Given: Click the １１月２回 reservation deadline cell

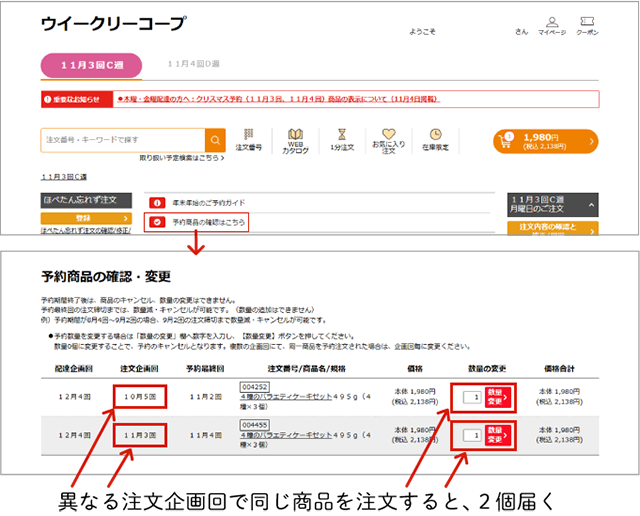Looking at the screenshot, I should coord(206,397).
